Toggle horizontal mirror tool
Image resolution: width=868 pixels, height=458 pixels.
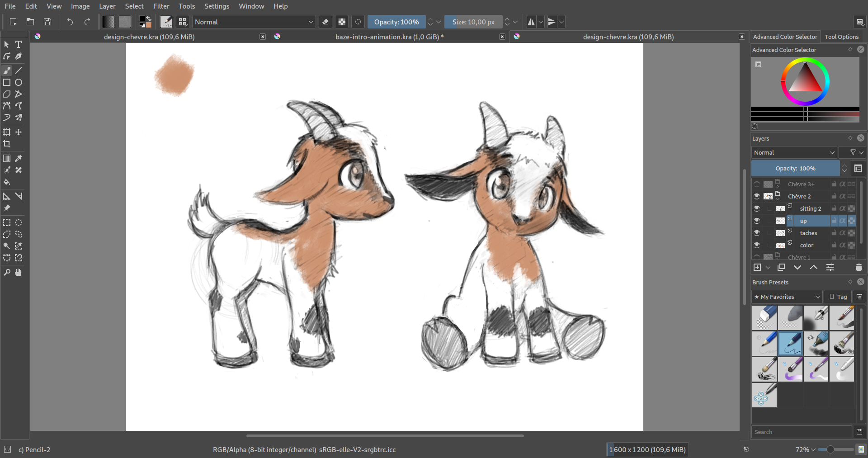tap(531, 22)
